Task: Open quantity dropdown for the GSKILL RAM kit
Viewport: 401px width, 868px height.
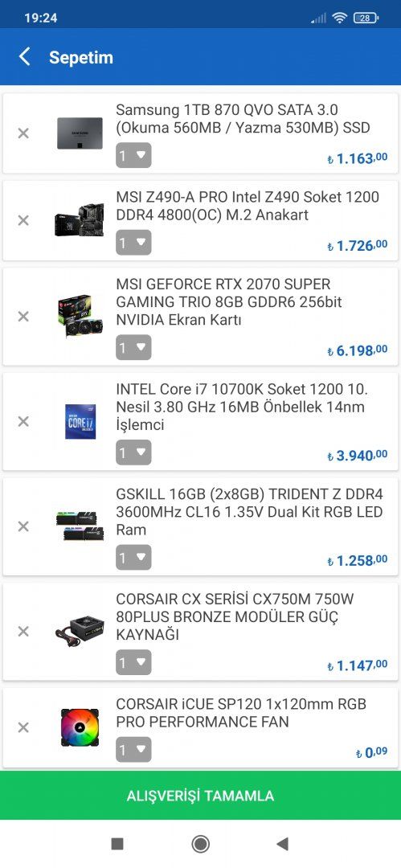Action: (x=133, y=558)
